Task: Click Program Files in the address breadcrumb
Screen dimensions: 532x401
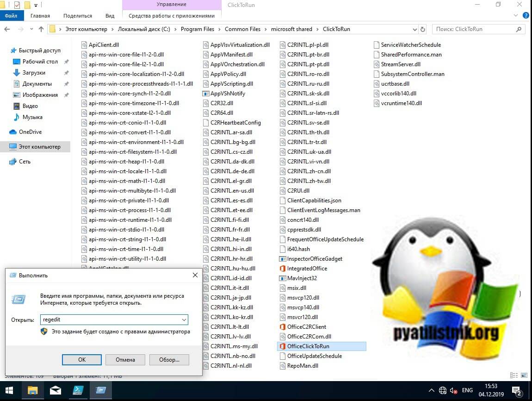Action: coord(198,29)
